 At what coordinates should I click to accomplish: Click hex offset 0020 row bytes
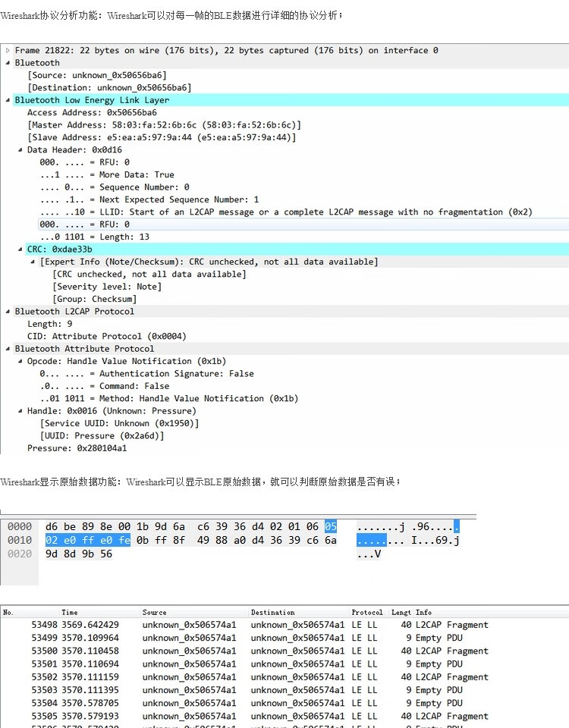[78, 554]
